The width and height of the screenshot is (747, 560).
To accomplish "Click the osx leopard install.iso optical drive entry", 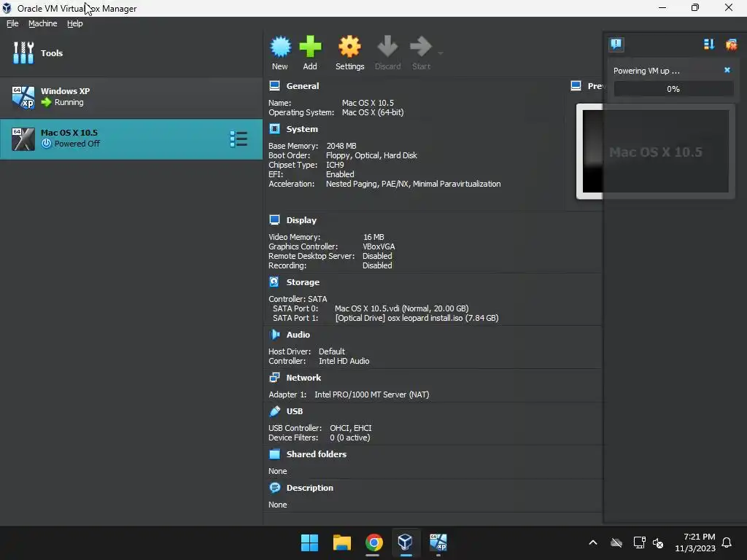I will 417,318.
